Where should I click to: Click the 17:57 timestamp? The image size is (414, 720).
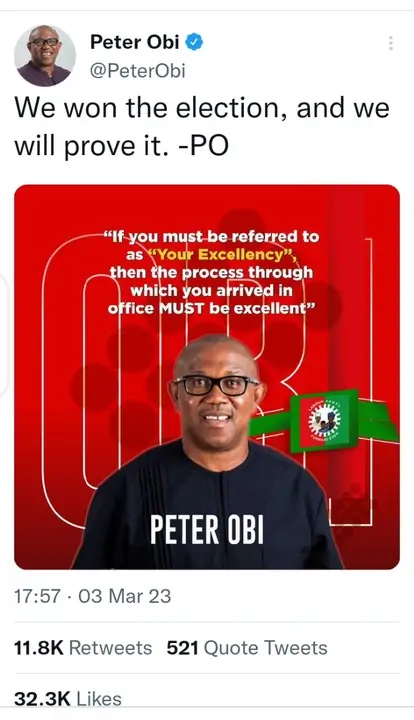(37, 596)
